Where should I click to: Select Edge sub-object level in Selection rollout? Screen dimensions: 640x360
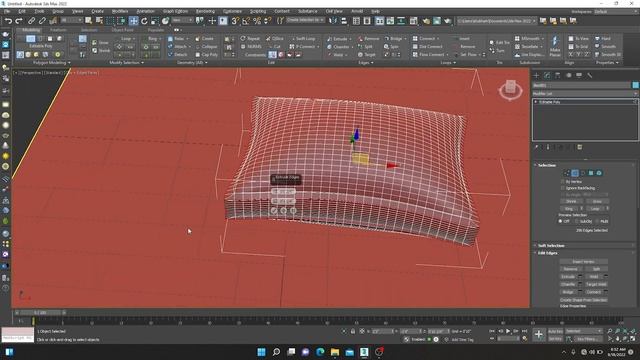[575, 173]
